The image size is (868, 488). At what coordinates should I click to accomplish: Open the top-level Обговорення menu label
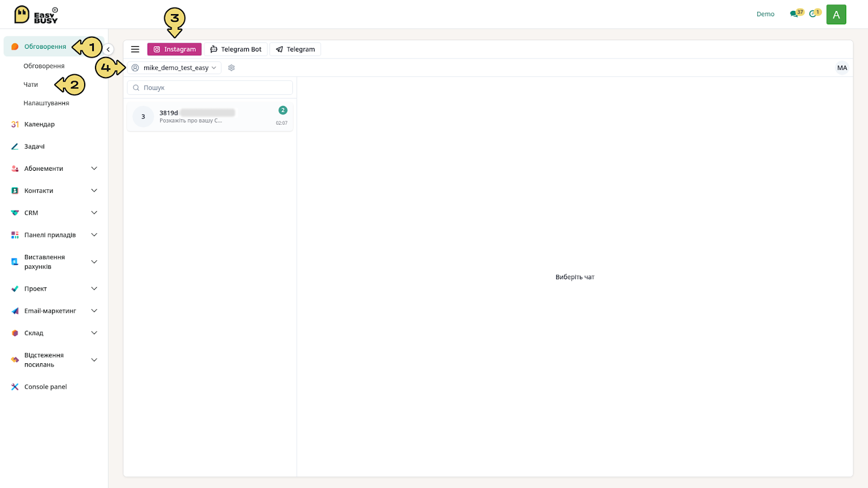point(45,47)
